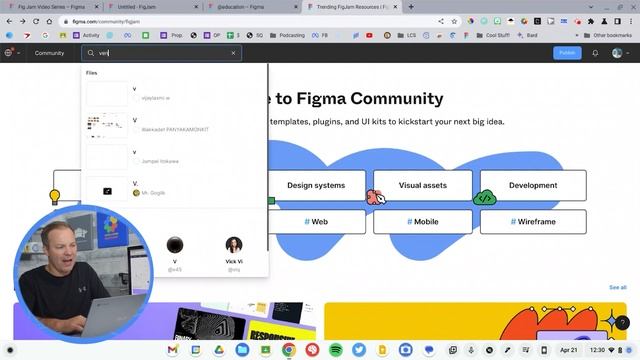The width and height of the screenshot is (640, 360).
Task: Select the Development category
Action: (x=533, y=185)
